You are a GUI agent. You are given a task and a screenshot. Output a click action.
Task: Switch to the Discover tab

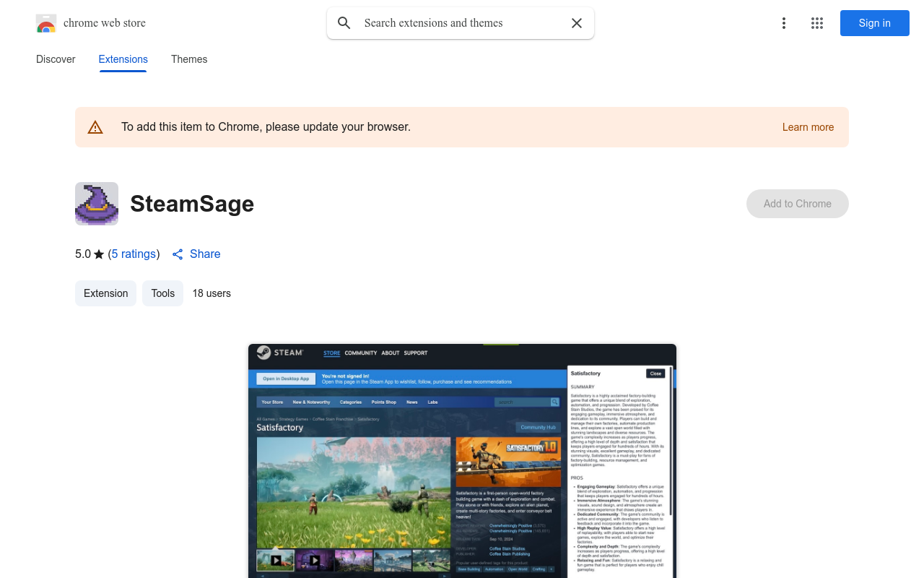click(56, 59)
